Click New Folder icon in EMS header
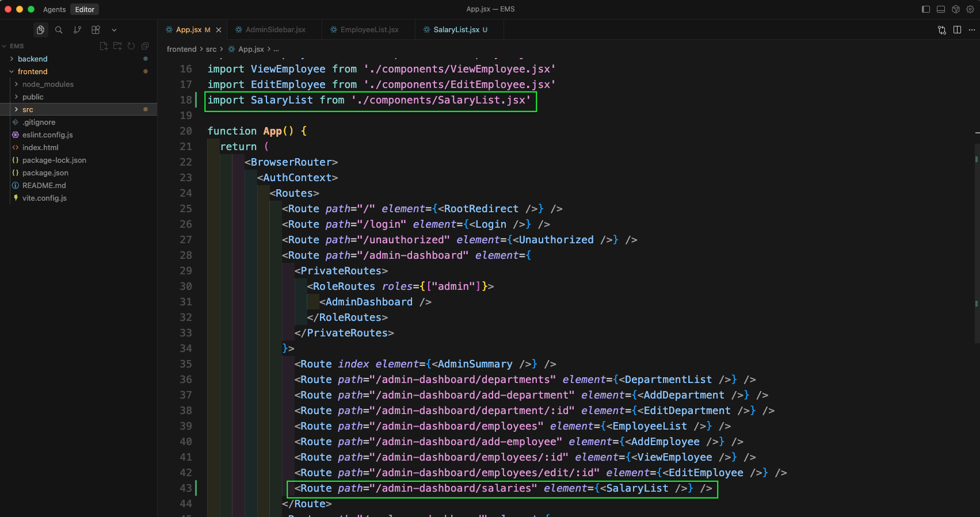The height and width of the screenshot is (517, 980). click(117, 46)
